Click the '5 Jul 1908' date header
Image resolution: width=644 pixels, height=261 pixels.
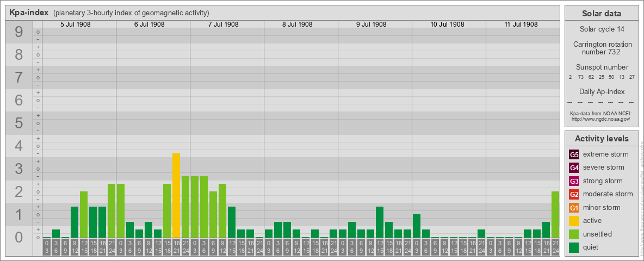76,24
